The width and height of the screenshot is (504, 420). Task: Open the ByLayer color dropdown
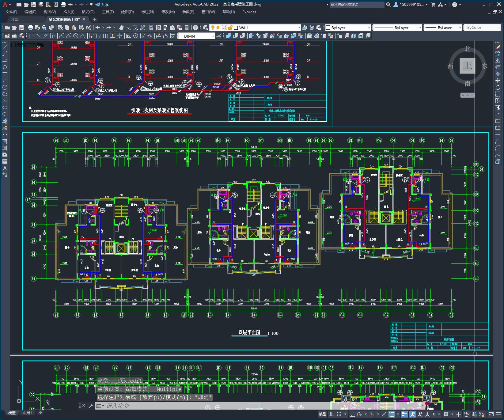[348, 28]
